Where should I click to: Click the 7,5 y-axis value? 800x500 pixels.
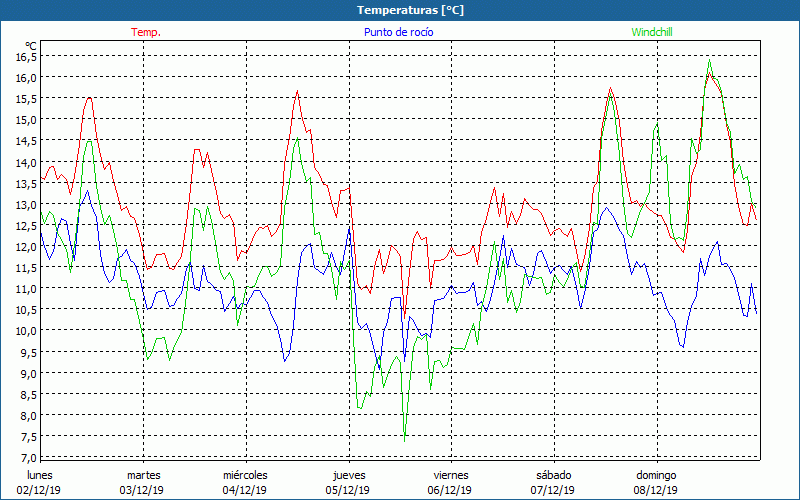(29, 437)
